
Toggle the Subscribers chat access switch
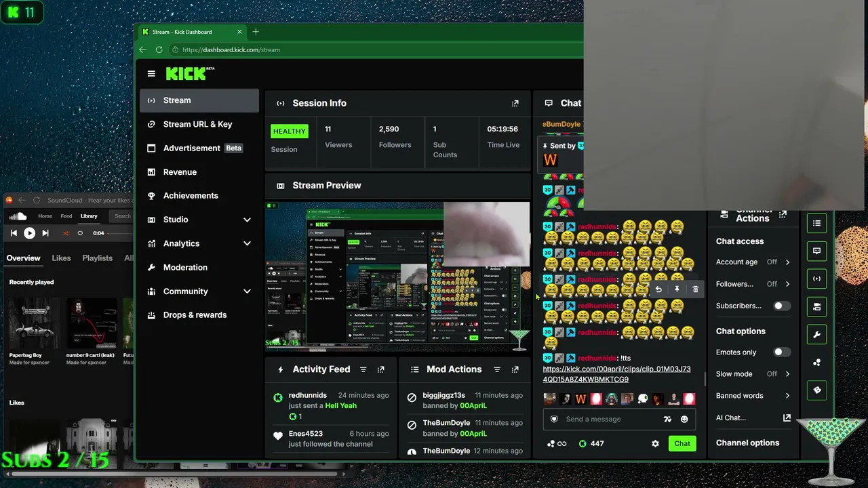(781, 306)
